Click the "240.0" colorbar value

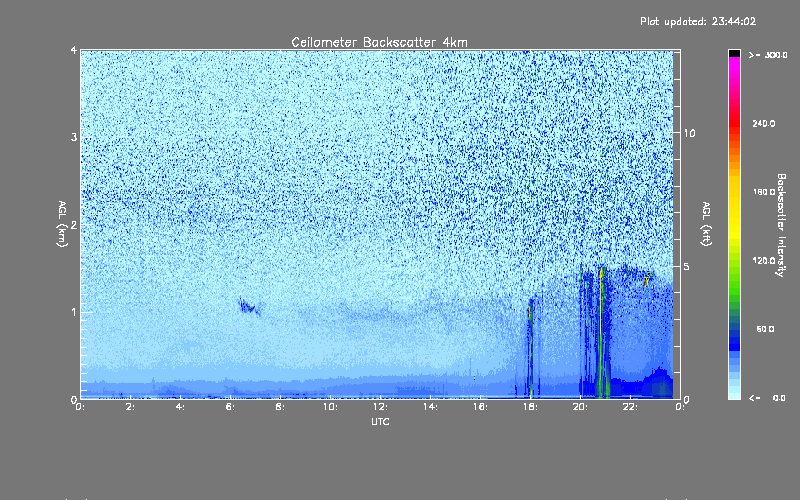point(764,123)
